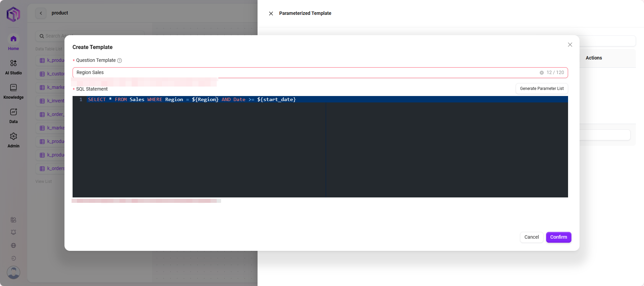This screenshot has height=286, width=644.
Task: Open the user avatar profile
Action: [x=14, y=272]
